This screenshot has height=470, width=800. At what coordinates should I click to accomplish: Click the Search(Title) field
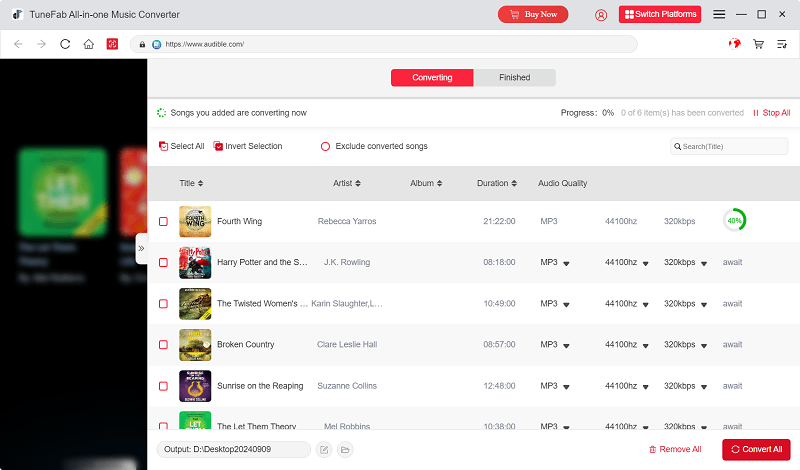click(x=729, y=146)
